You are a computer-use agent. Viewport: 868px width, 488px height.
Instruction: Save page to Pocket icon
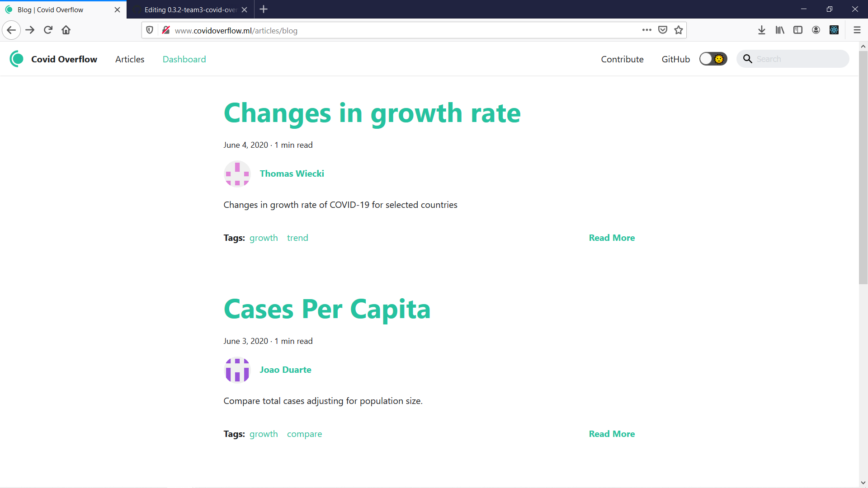[663, 30]
